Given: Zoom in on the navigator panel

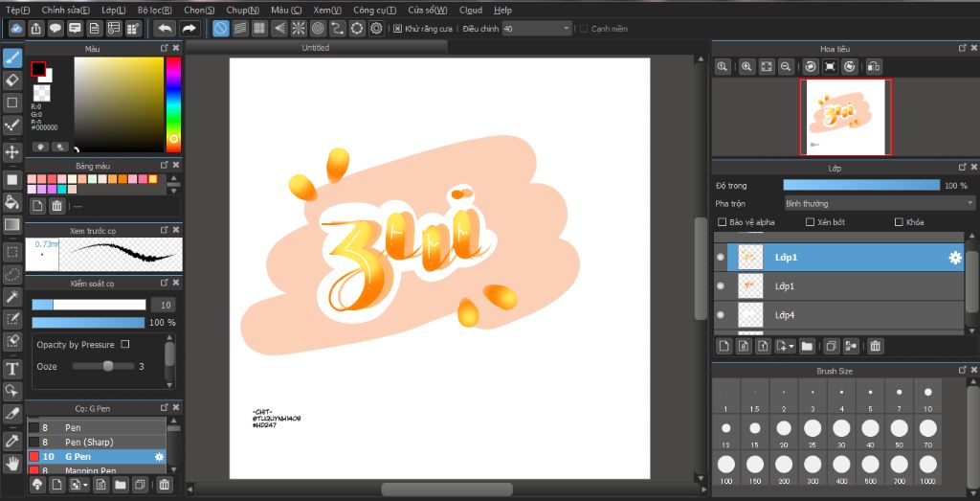Looking at the screenshot, I should coord(746,66).
